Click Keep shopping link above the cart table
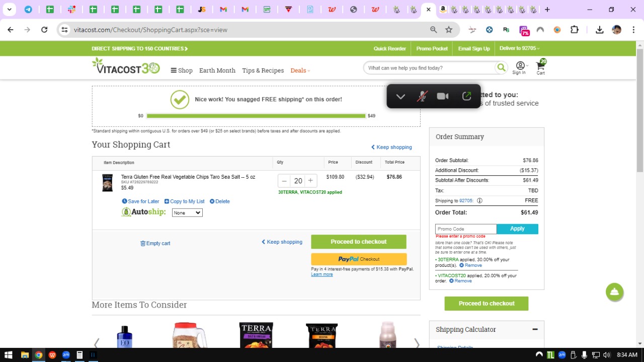644x362 pixels. pyautogui.click(x=391, y=147)
